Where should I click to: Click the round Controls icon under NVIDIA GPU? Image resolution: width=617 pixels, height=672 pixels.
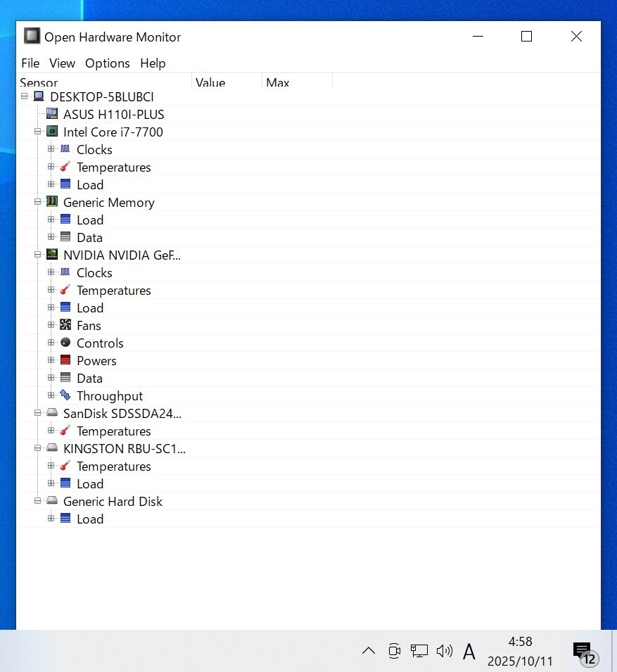click(65, 342)
